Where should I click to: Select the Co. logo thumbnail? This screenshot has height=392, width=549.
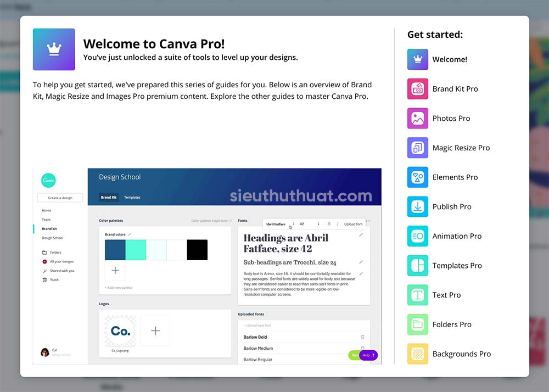[x=120, y=331]
